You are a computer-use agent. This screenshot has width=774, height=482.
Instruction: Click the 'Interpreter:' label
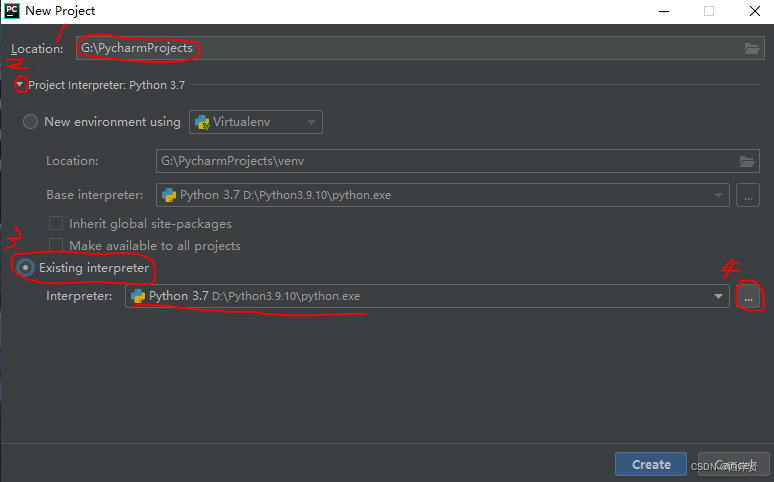click(79, 296)
